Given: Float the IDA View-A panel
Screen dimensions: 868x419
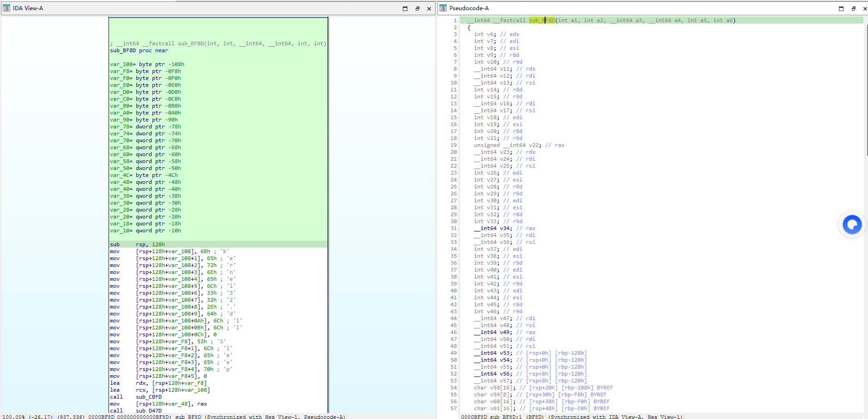Looking at the screenshot, I should [417, 8].
